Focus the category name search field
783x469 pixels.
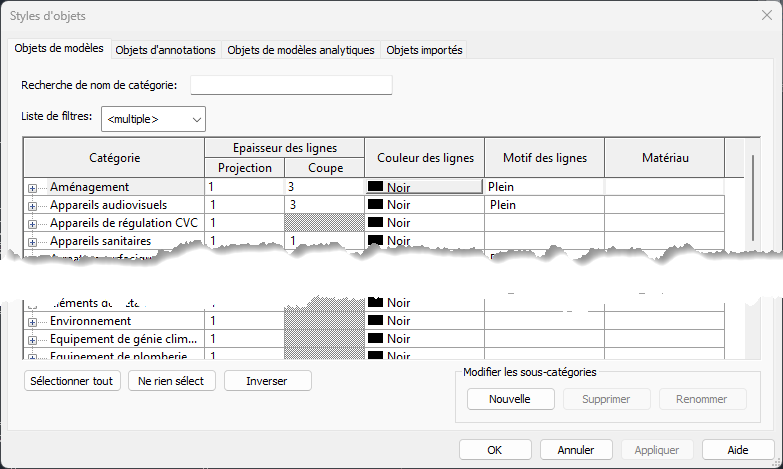(291, 85)
